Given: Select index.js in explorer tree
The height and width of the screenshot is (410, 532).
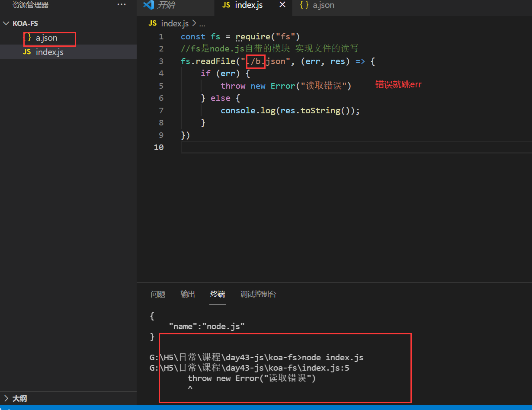Looking at the screenshot, I should pyautogui.click(x=68, y=52).
